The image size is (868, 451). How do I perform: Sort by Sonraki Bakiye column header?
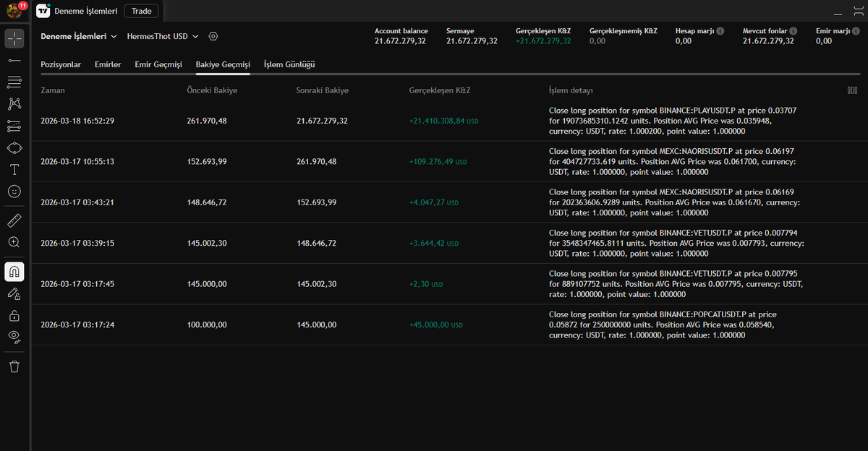click(x=323, y=90)
